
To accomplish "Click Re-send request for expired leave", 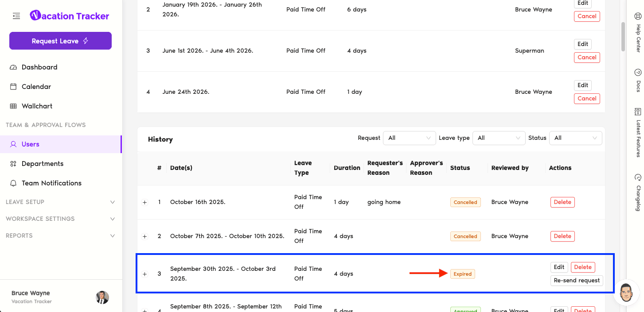I will (577, 280).
